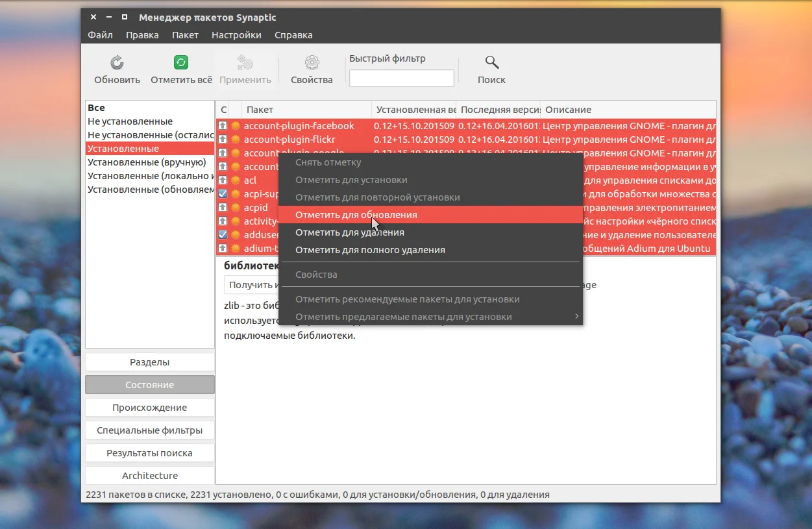Sort by the С status column header

coord(223,110)
